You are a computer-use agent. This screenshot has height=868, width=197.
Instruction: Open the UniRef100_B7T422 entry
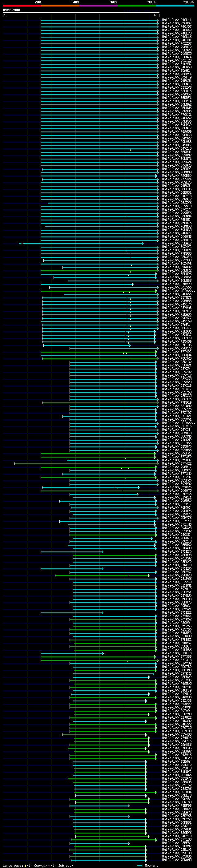[x=177, y=464]
